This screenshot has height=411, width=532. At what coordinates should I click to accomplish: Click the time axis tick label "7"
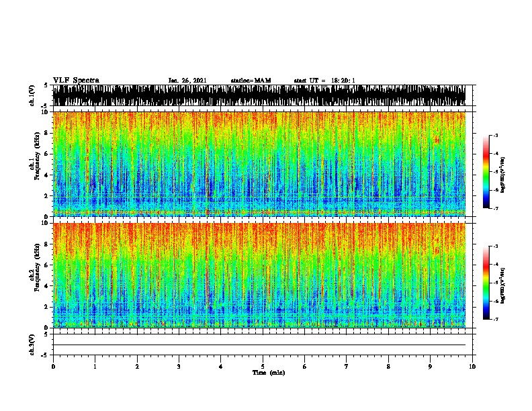(347, 367)
